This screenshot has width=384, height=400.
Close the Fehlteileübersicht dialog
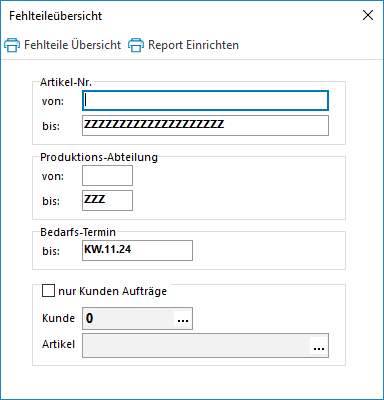[368, 15]
